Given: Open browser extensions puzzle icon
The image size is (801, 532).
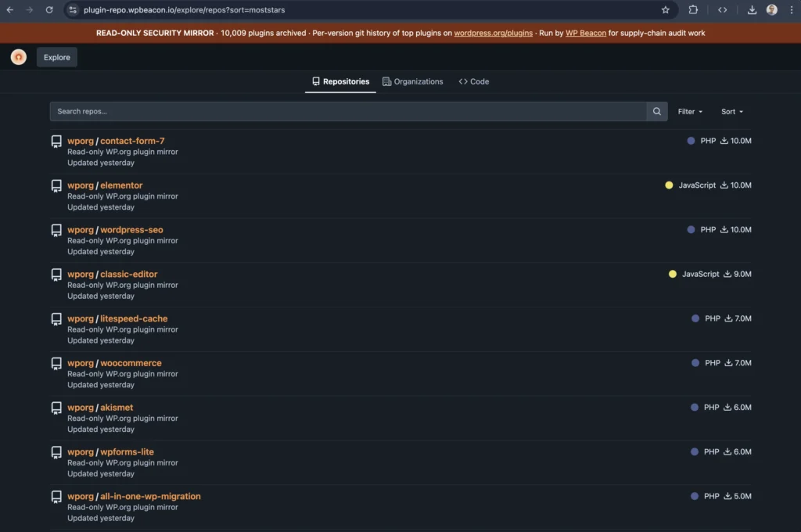Looking at the screenshot, I should (x=693, y=9).
